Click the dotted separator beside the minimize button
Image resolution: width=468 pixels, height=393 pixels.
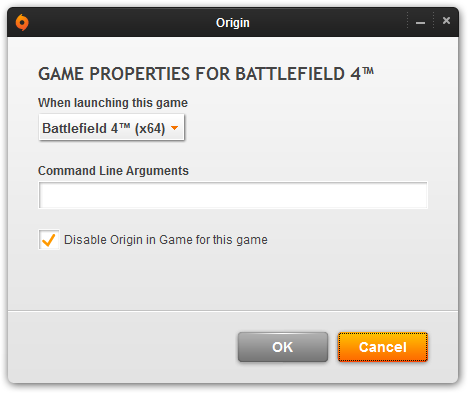pos(408,20)
